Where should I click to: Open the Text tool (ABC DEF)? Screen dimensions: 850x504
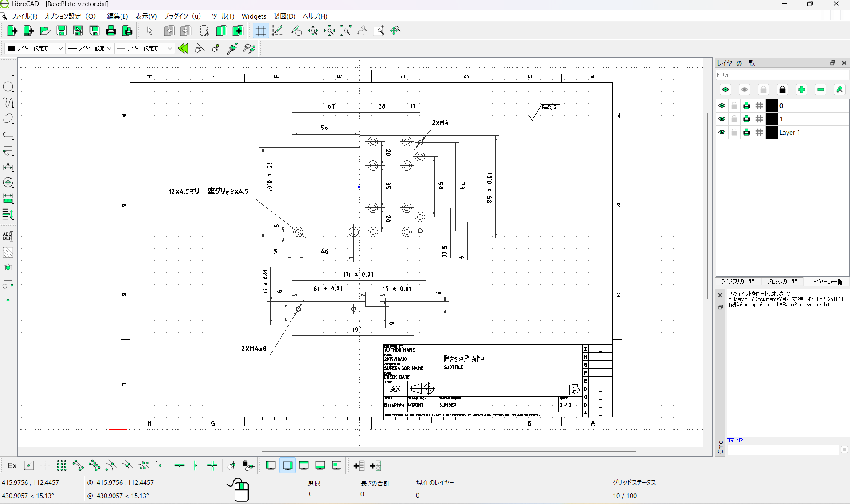(x=8, y=236)
